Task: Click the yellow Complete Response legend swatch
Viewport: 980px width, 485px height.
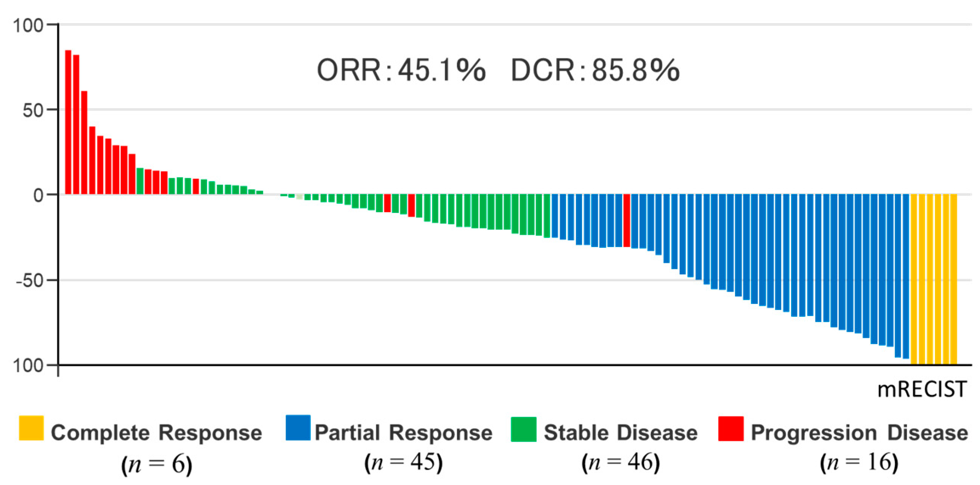Action: click(31, 428)
